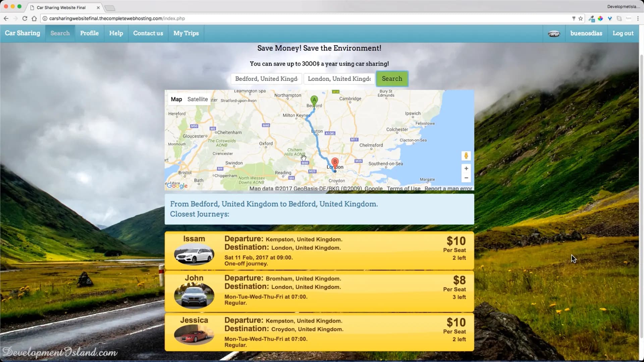644x362 pixels.
Task: Click the zoom-in plus icon on map
Action: 466,169
